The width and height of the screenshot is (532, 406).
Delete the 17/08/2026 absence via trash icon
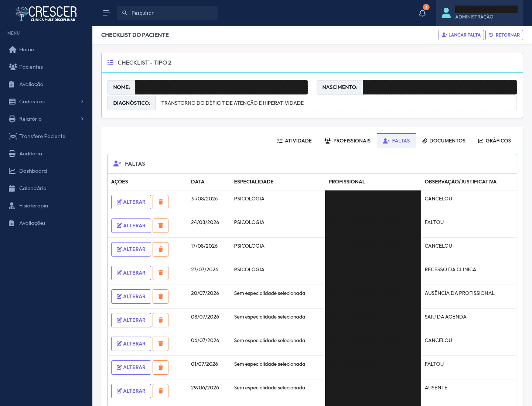[x=161, y=249]
